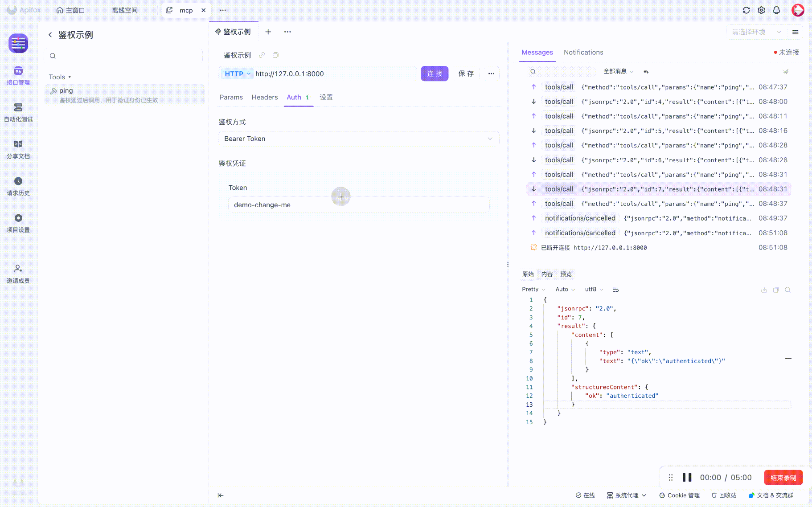
Task: Open 自动化测试 in the sidebar
Action: pyautogui.click(x=18, y=113)
